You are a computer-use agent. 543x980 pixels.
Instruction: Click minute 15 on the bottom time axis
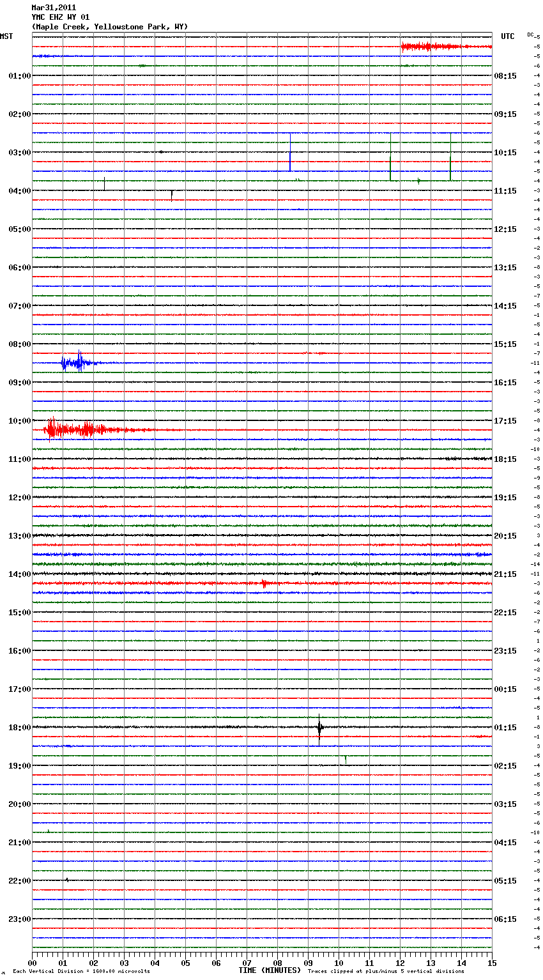(492, 963)
